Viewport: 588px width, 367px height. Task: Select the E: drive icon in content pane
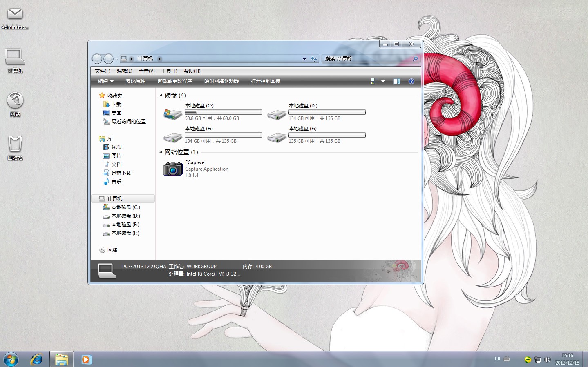(173, 138)
